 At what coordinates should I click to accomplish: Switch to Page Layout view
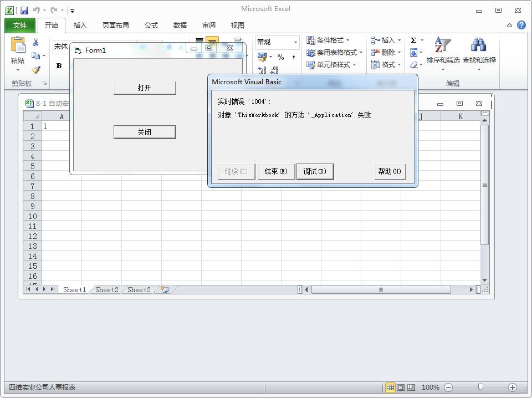coord(401,387)
